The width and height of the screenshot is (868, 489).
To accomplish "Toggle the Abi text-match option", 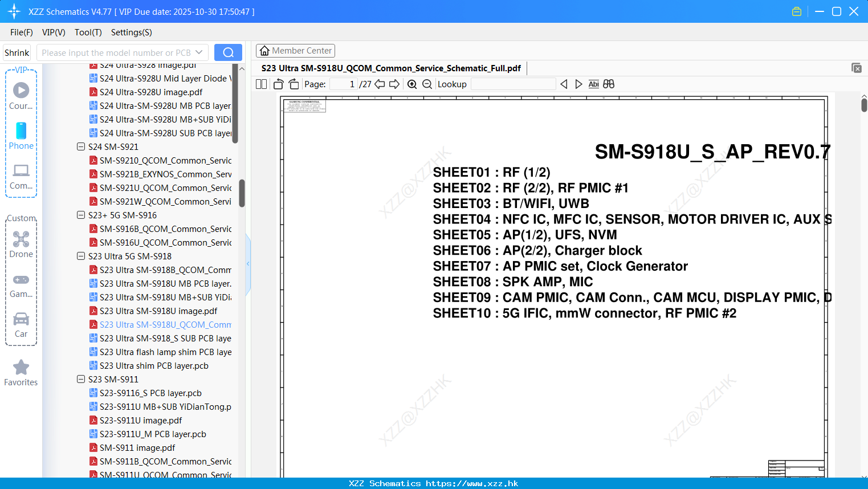I will coord(593,84).
